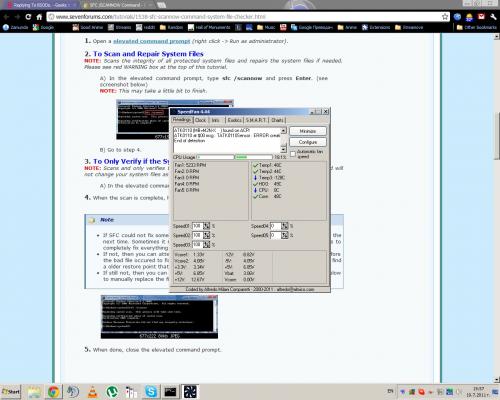500x400 pixels.
Task: Click Temp3 blue down-arrow icon
Action: 256,178
